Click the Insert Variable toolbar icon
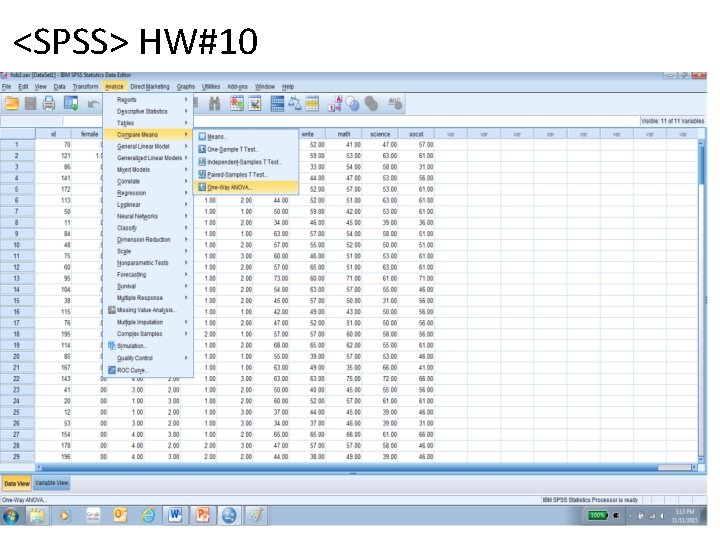This screenshot has height=540, width=720. tap(255, 104)
